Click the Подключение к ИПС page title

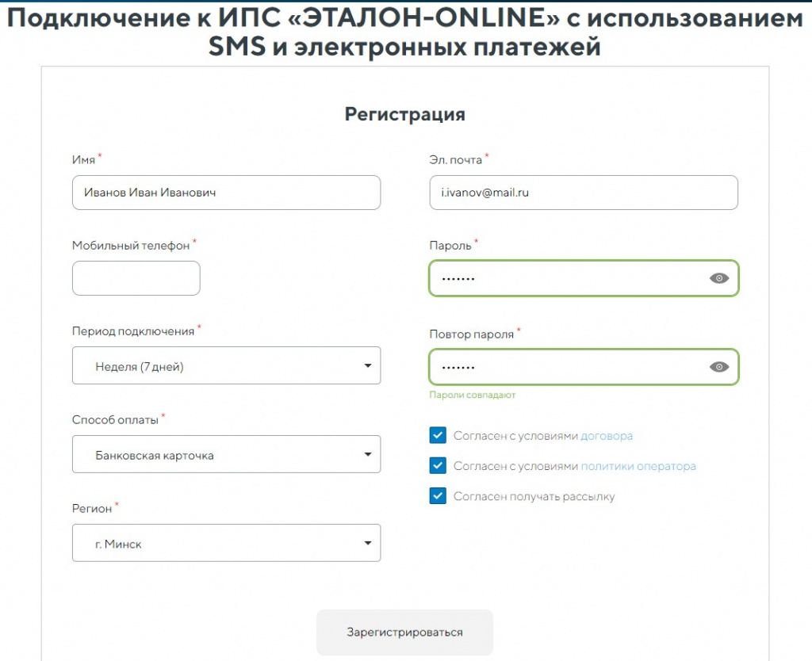(x=405, y=32)
